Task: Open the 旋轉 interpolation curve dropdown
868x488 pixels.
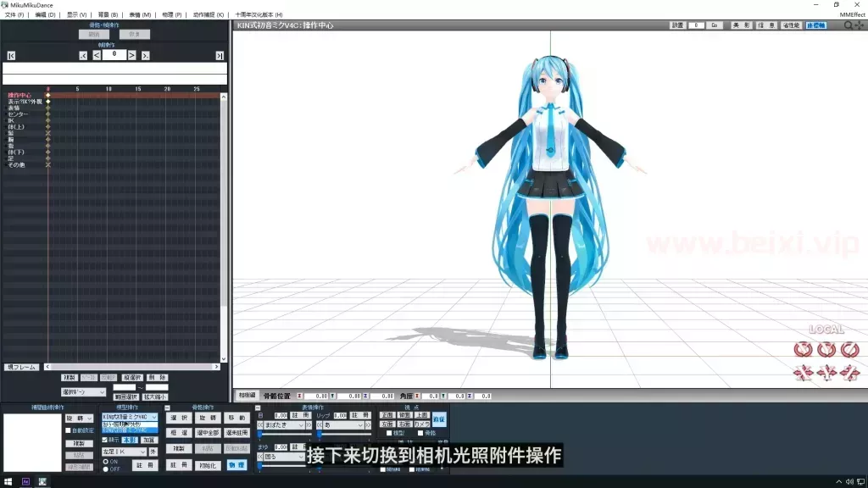Action: (x=79, y=419)
